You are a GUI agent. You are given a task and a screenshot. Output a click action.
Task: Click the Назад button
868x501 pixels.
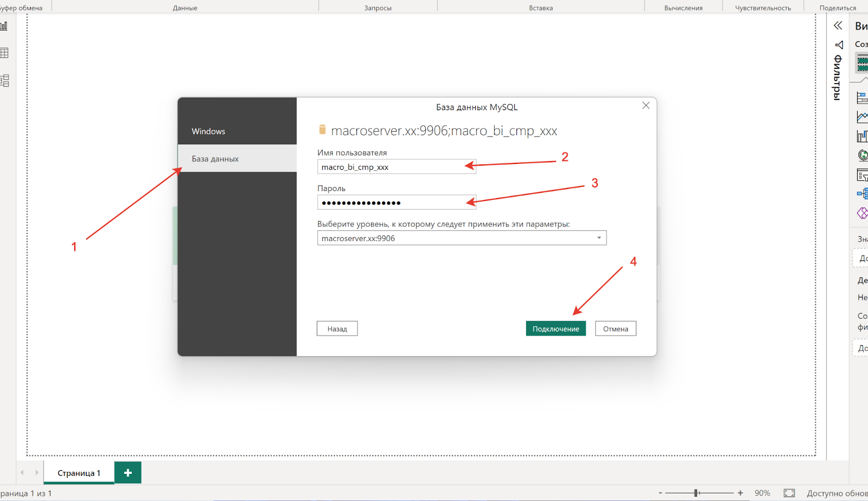[337, 329]
